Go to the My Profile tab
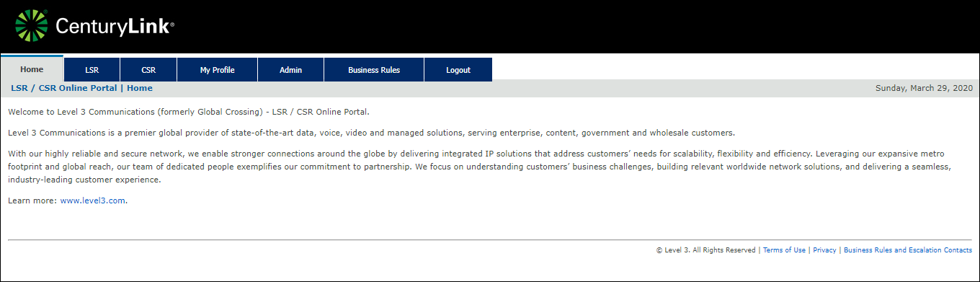The image size is (980, 282). (x=218, y=70)
